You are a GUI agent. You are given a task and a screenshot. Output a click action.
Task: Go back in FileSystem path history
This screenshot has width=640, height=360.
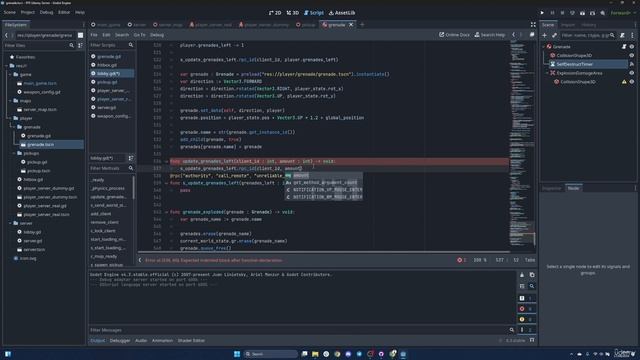[6, 36]
